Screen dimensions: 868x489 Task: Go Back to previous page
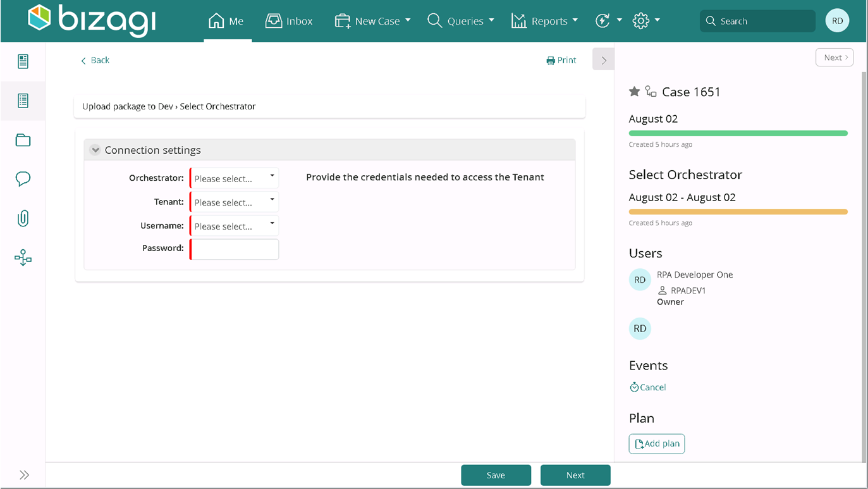click(x=95, y=60)
